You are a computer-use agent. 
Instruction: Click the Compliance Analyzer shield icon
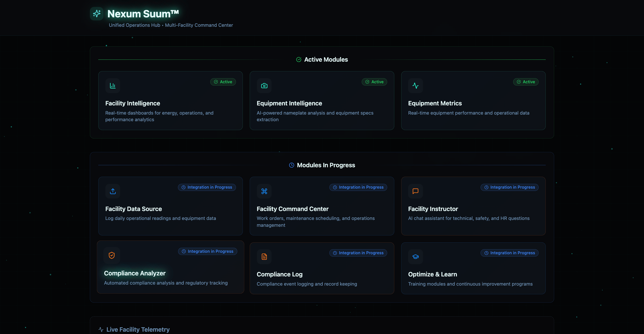coord(112,255)
